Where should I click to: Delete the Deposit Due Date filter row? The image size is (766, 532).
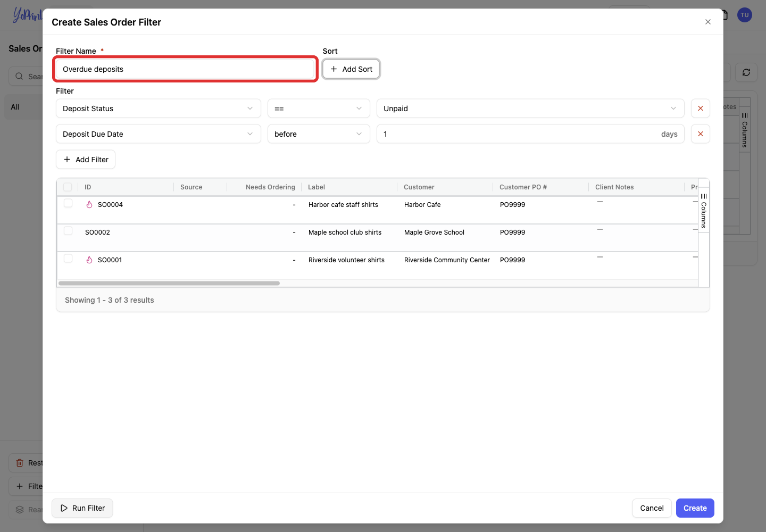coord(701,134)
